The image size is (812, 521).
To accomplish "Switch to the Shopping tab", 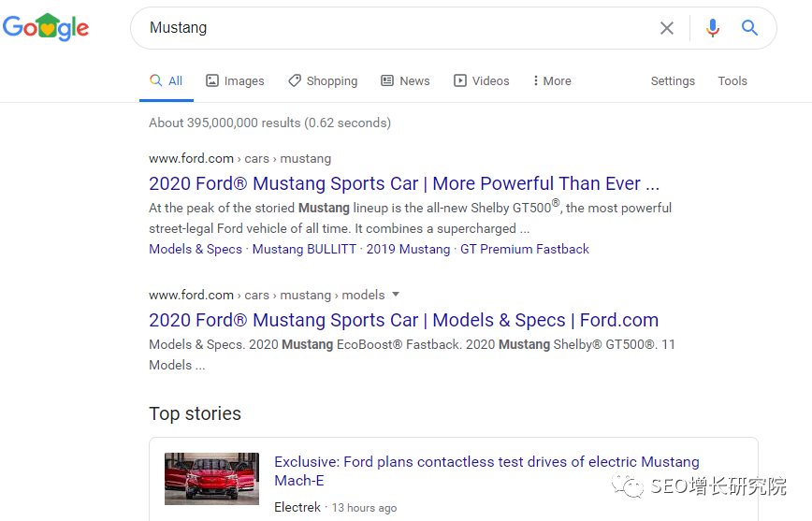I will pyautogui.click(x=322, y=81).
